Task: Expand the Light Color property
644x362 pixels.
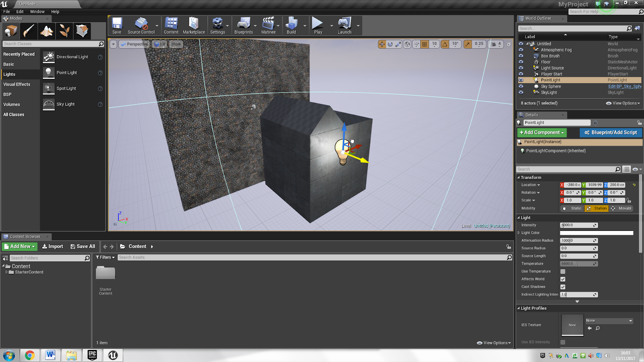Action: coord(519,233)
